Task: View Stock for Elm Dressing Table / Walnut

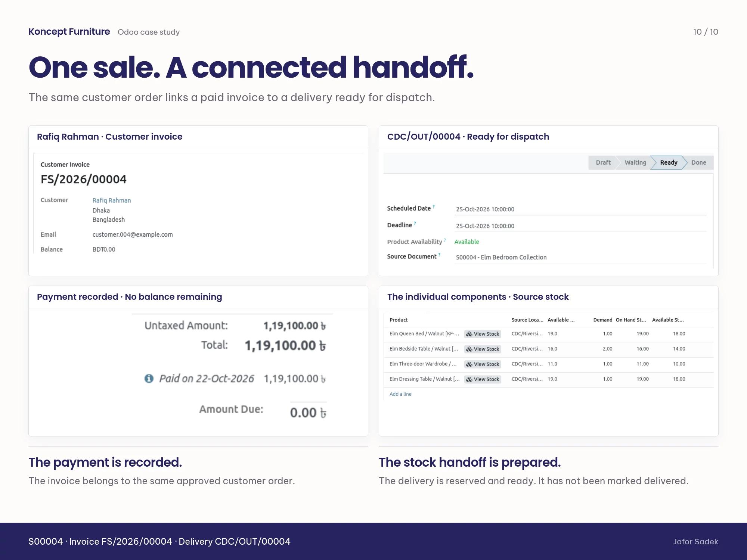Action: tap(483, 379)
